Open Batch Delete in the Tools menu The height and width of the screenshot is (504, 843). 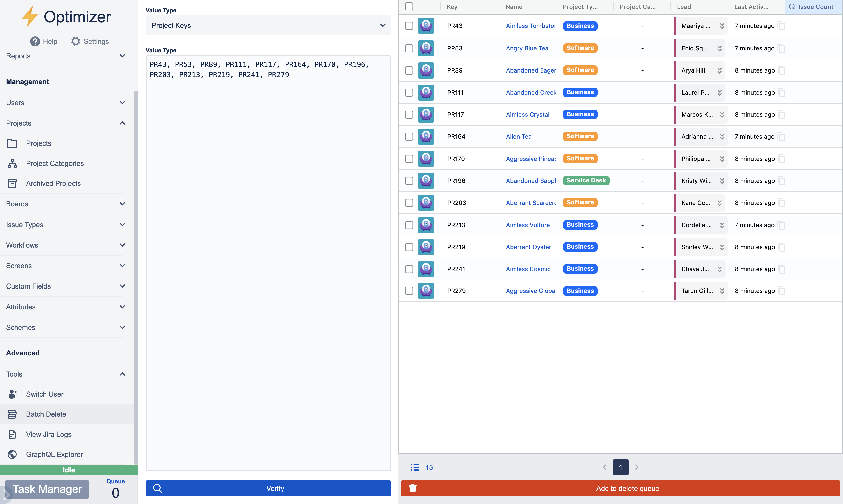[46, 414]
